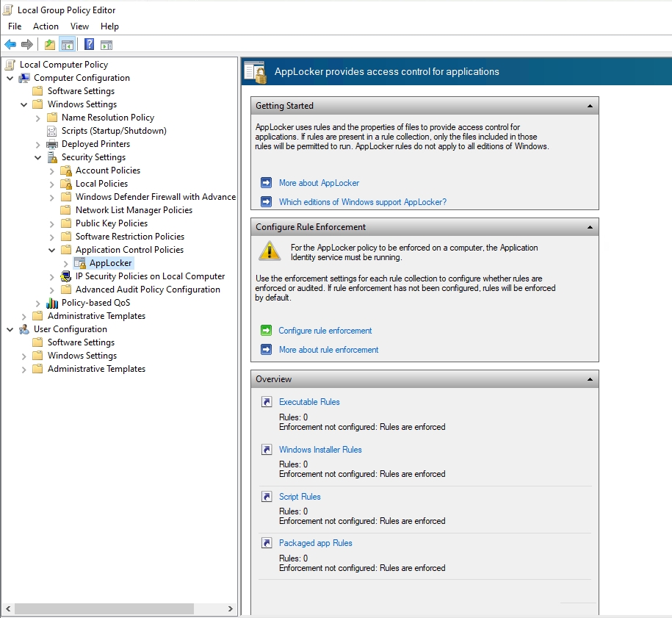This screenshot has height=618, width=672.
Task: Open the More about AppLocker link
Action: 319,183
